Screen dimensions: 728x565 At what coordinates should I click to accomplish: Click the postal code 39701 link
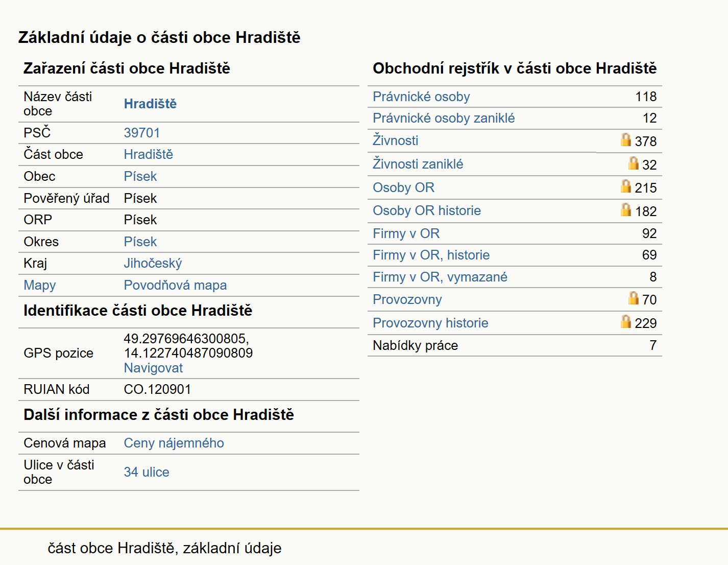(142, 133)
